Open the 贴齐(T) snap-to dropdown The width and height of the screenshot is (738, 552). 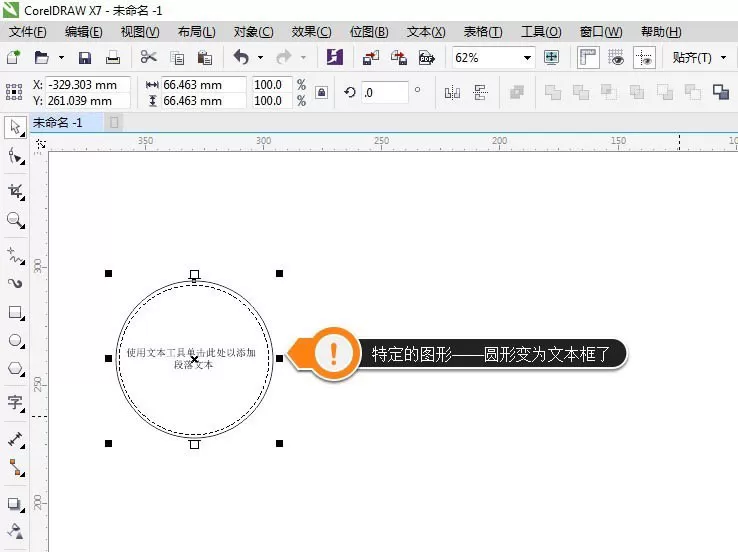[698, 58]
